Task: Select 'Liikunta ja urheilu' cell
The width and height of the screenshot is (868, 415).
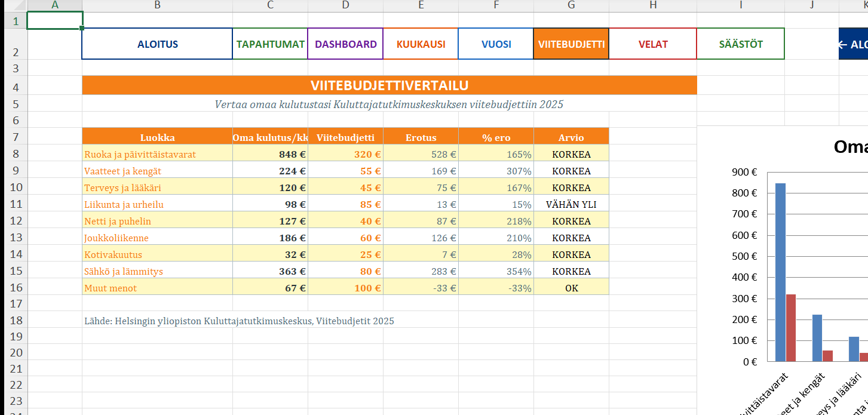Action: [x=157, y=204]
